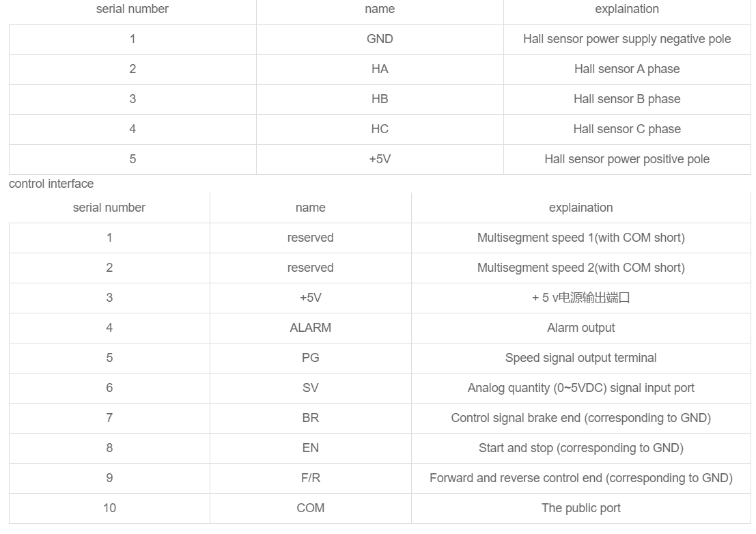756x534 pixels.
Task: Select "Analog quantity (0~5VDC) signal input port"
Action: point(580,388)
